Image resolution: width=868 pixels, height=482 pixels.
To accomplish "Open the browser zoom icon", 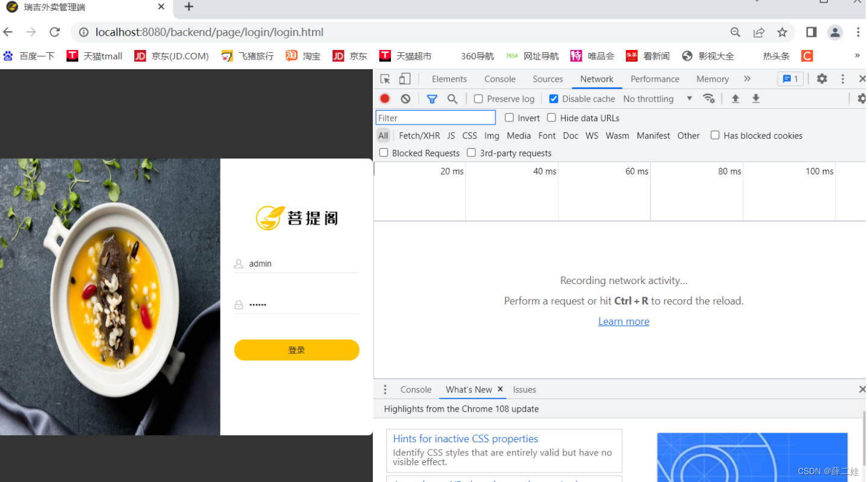I will coord(735,32).
